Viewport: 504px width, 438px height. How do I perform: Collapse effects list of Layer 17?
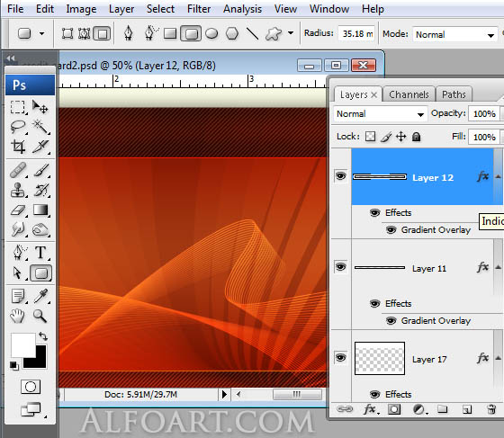[x=498, y=358]
